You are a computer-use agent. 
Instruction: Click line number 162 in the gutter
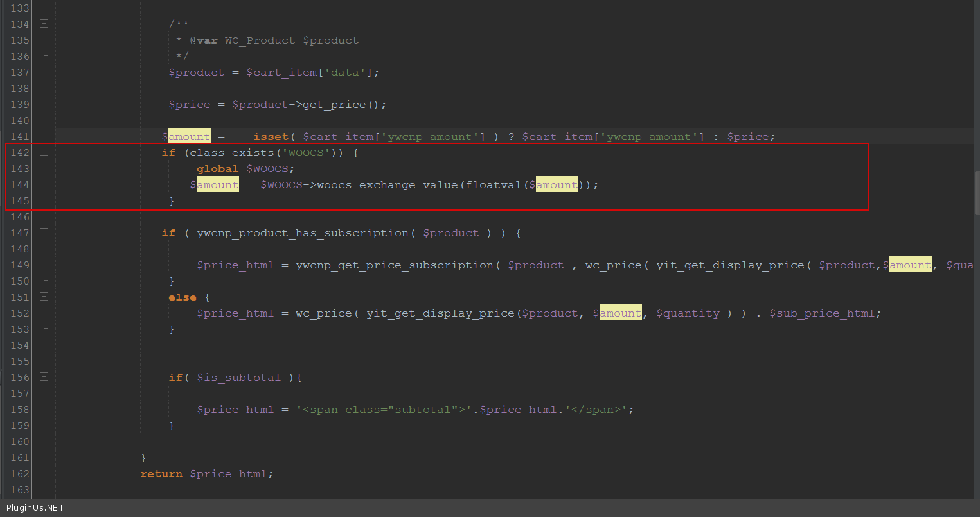point(20,474)
